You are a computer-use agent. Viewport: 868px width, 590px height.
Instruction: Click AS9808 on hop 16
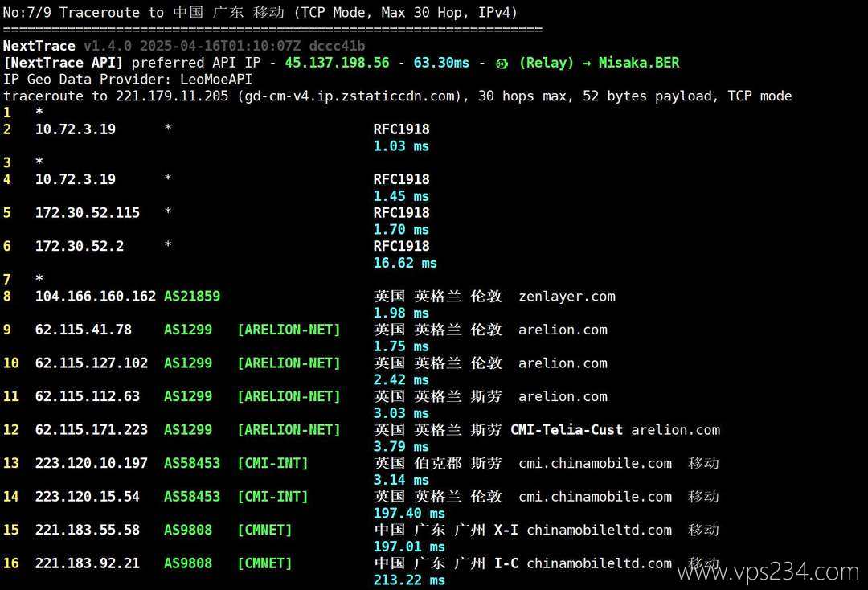188,563
